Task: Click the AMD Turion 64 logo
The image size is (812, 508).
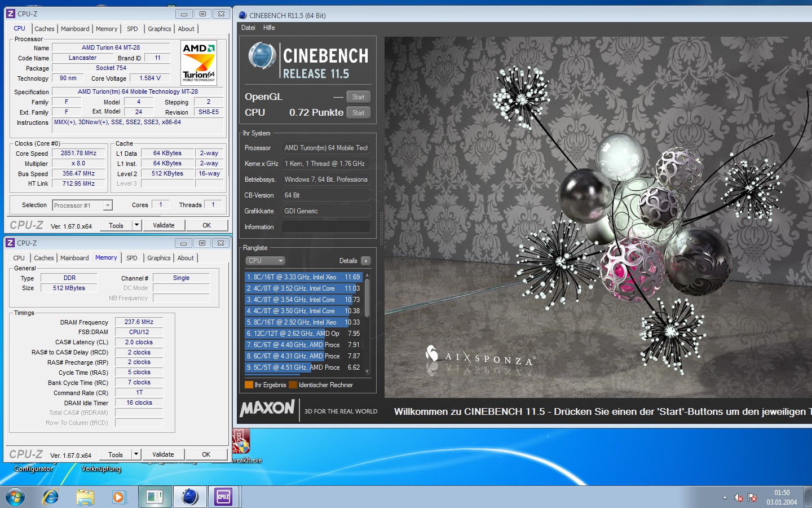Action: tap(199, 63)
